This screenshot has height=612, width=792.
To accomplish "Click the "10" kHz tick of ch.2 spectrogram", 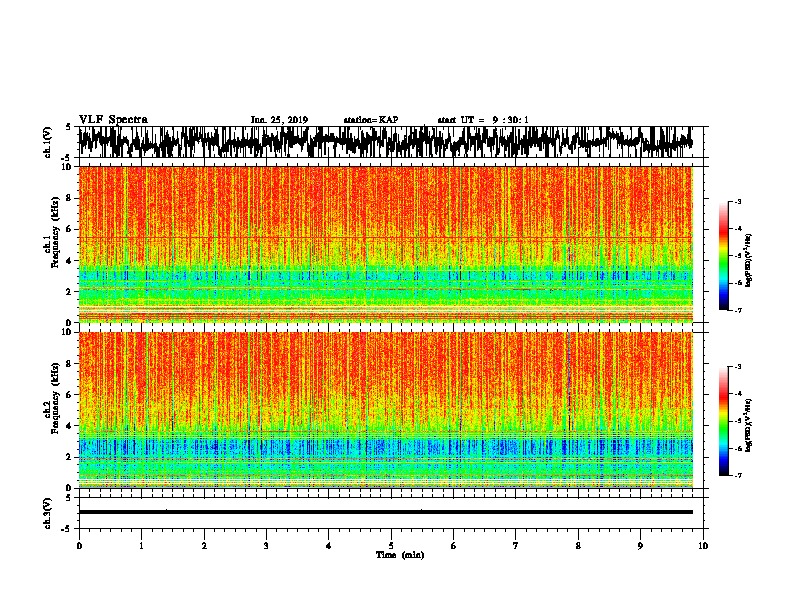I will (x=68, y=332).
